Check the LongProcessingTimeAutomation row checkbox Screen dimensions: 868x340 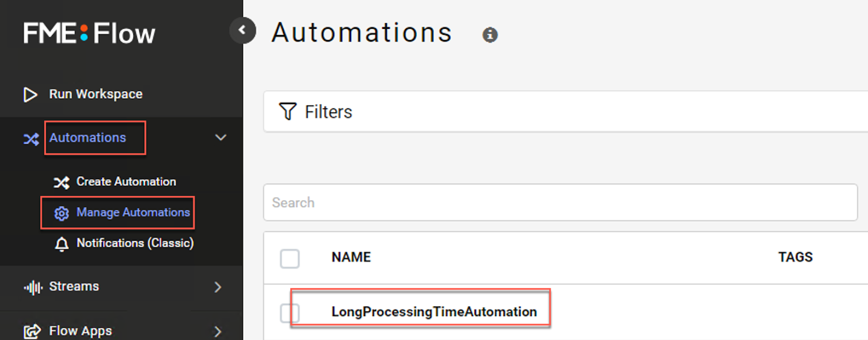point(290,313)
